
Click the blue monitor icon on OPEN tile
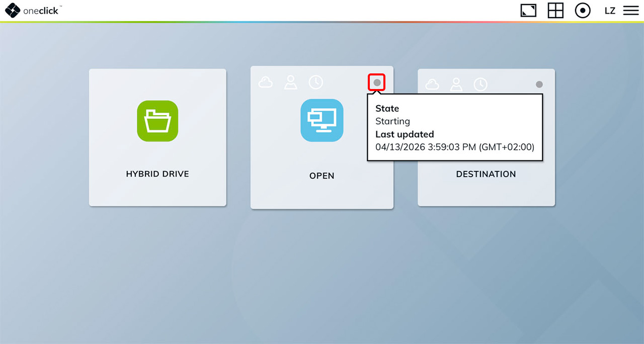tap(322, 120)
